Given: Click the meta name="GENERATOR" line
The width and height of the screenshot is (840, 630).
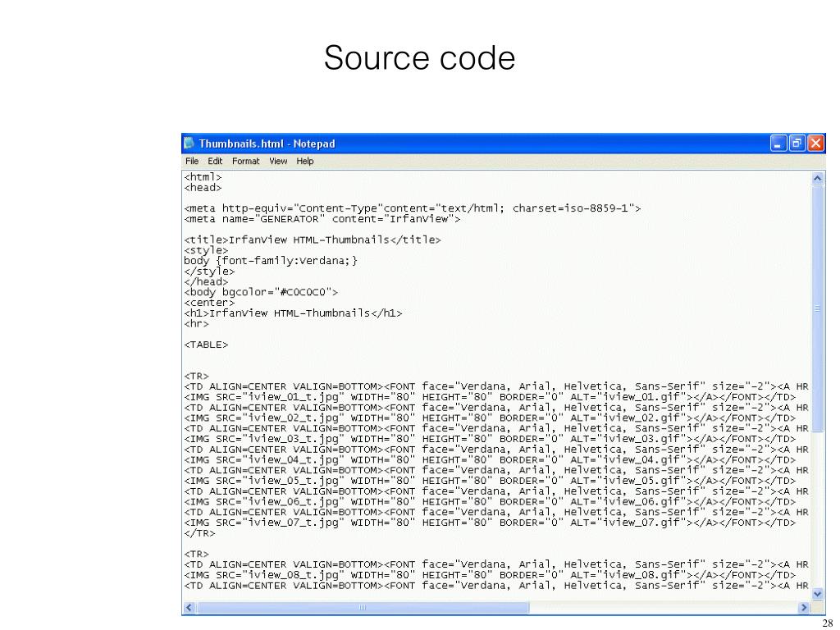Looking at the screenshot, I should [x=322, y=219].
